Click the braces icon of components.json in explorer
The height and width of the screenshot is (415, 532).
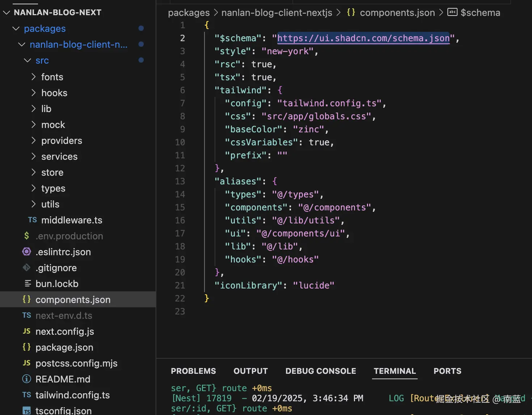tap(27, 299)
